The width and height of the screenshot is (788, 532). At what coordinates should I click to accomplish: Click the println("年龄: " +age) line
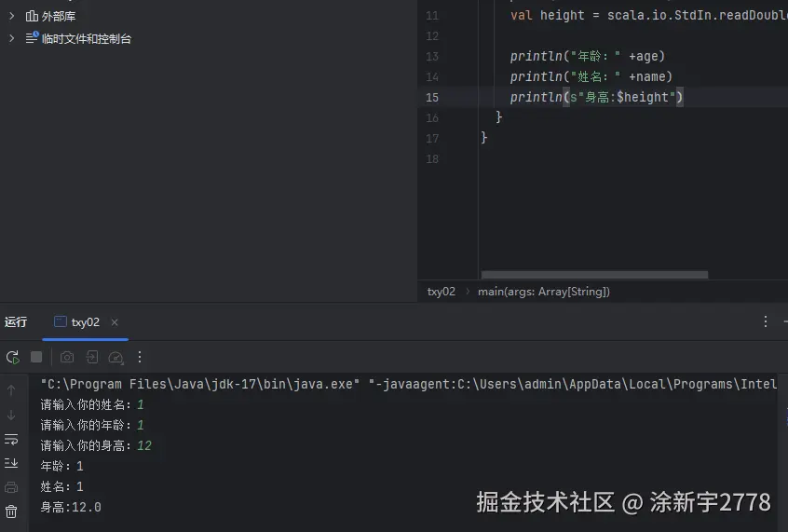[x=588, y=56]
